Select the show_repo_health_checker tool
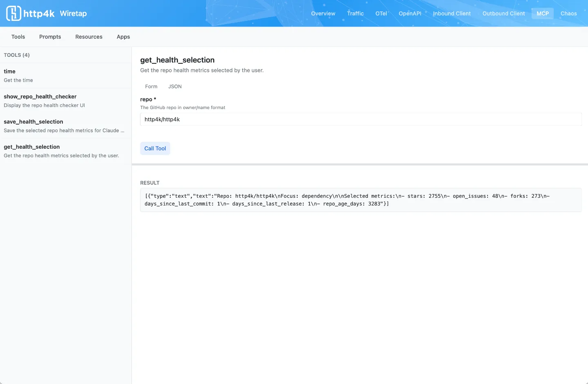Screen dimensions: 588x384 click(x=66, y=100)
